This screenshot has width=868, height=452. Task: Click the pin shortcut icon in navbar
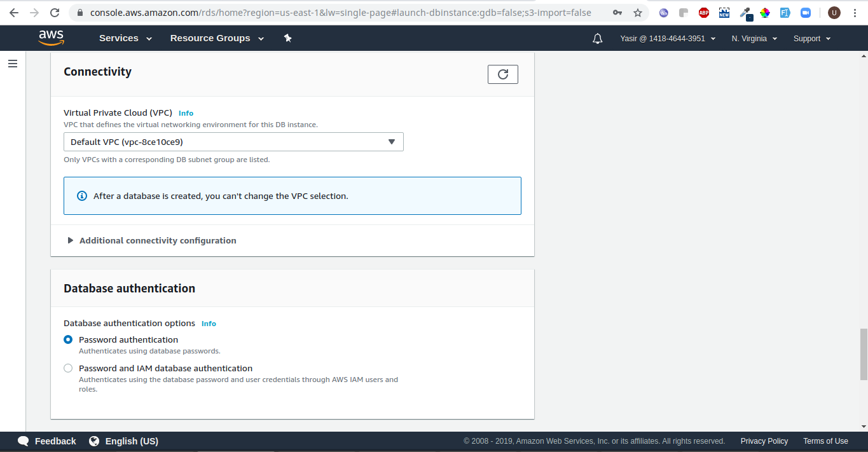[287, 38]
